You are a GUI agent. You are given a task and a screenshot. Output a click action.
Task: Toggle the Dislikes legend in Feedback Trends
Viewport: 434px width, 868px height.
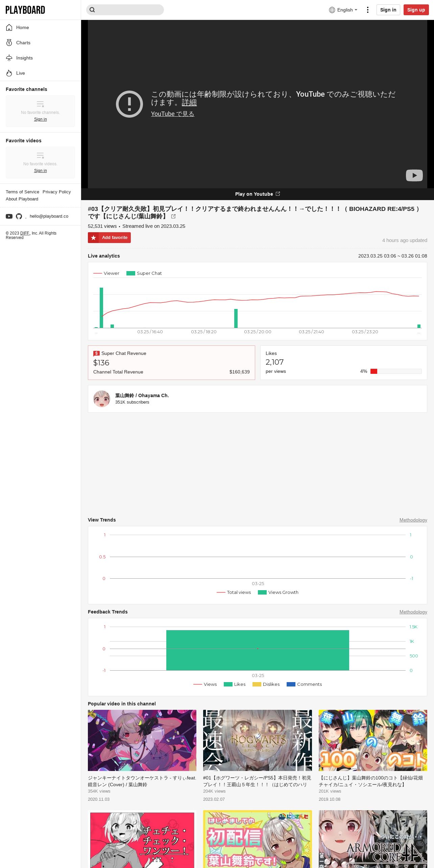(266, 684)
